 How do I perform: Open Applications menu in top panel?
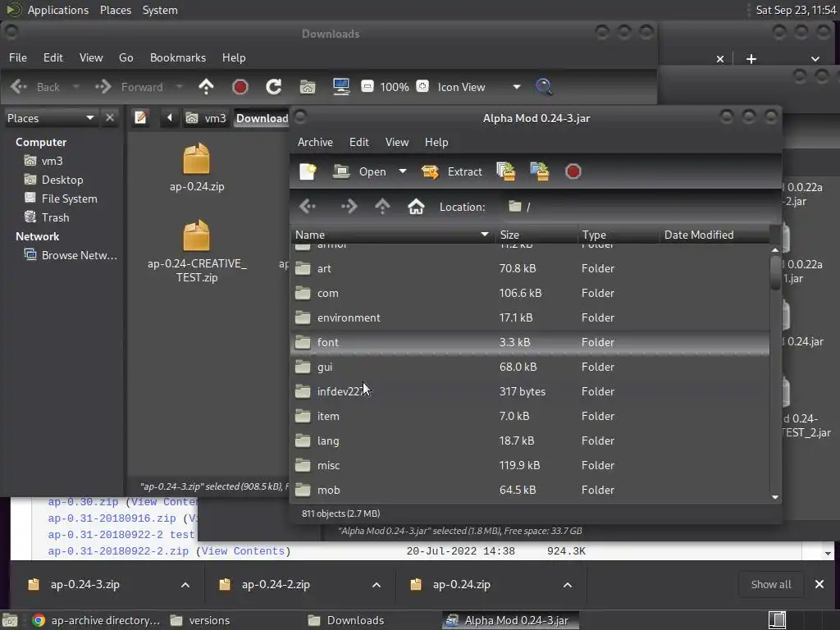[x=58, y=10]
